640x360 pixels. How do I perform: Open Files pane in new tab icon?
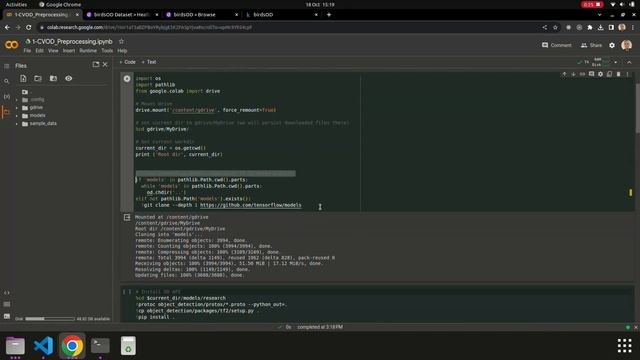pos(96,64)
